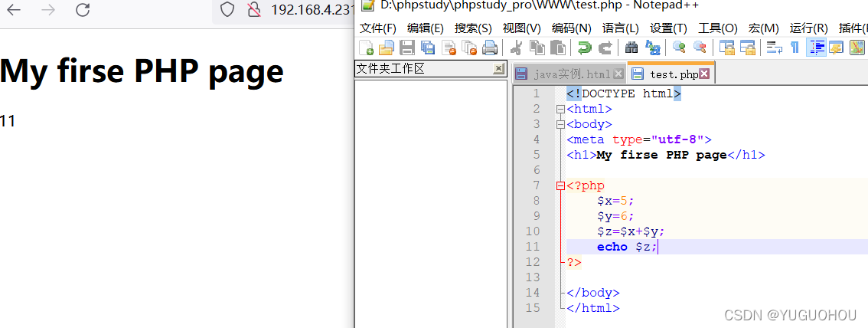This screenshot has width=868, height=328.
Task: Open the 设置(T) menu
Action: point(668,28)
